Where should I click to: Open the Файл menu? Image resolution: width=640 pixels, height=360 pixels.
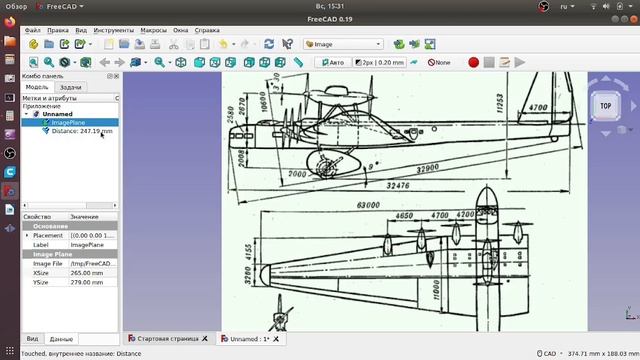pyautogui.click(x=33, y=30)
